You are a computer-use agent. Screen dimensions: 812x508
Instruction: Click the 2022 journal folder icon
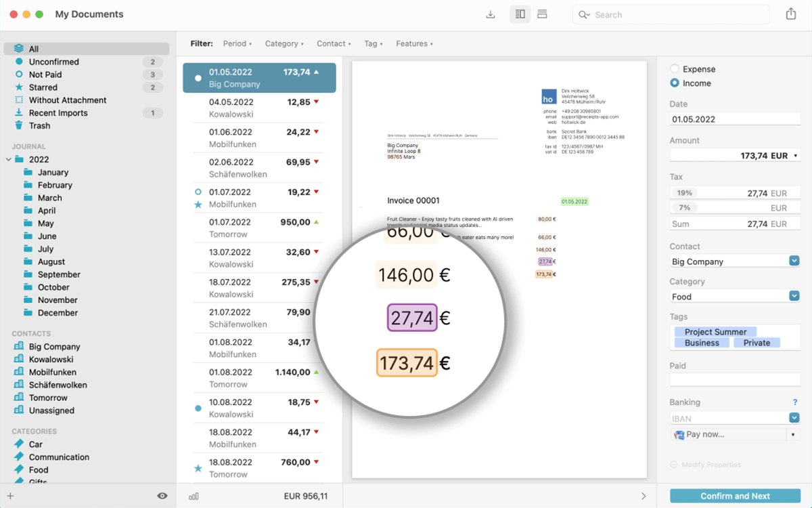coord(19,159)
